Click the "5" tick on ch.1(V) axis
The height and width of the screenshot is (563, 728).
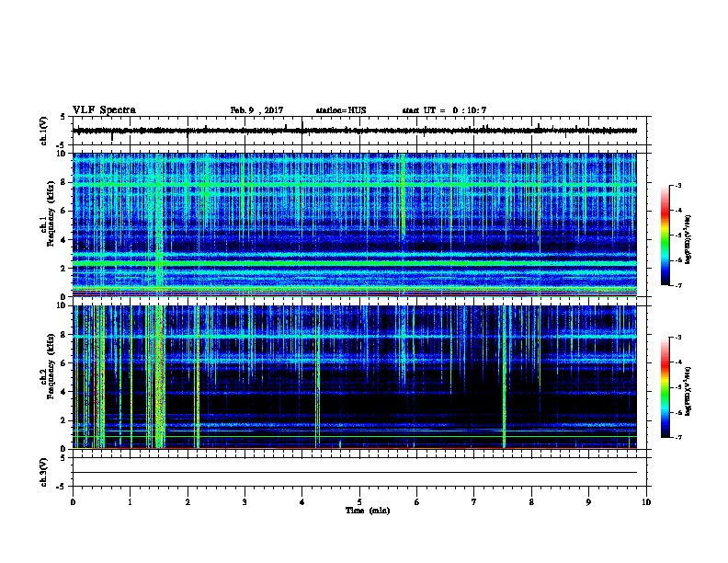click(x=63, y=117)
